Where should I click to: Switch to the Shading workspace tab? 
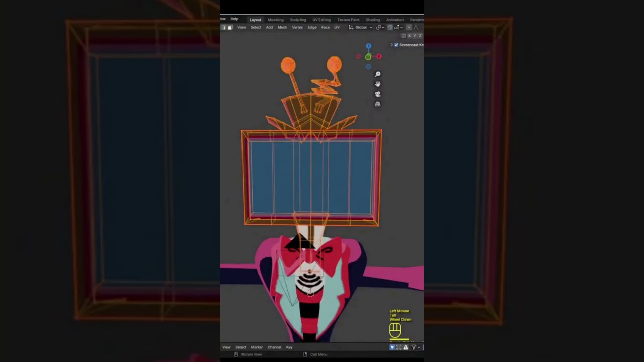coord(373,20)
